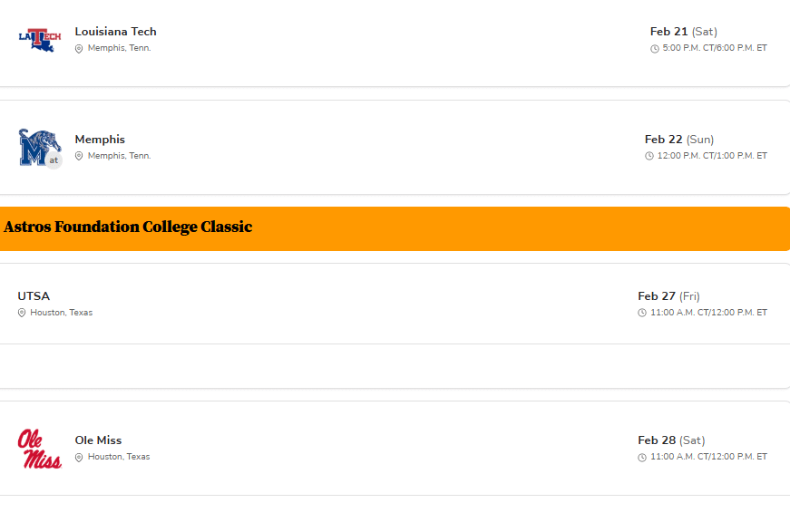790x532 pixels.
Task: Open the Louisiana Tech team name link
Action: (x=115, y=32)
